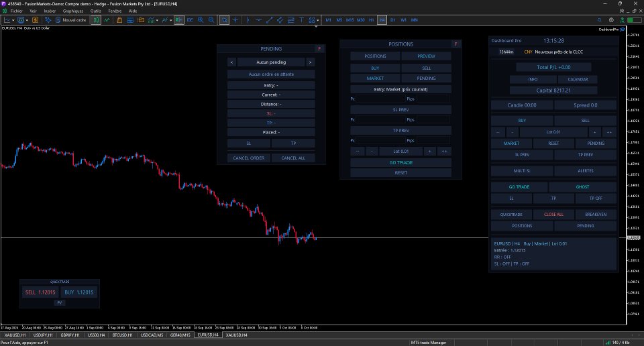Switch to GER40,M15 chart tab

click(180, 335)
